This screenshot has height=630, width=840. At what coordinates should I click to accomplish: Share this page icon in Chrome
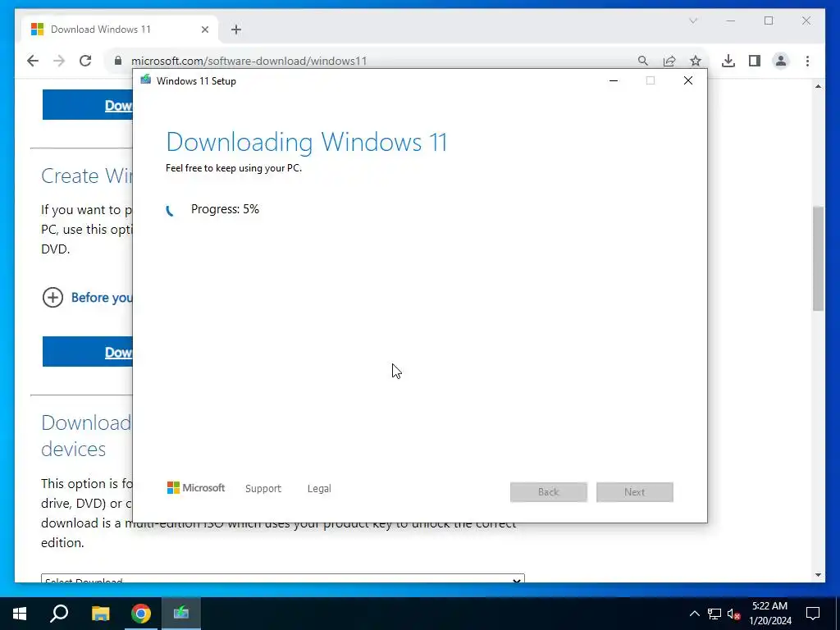(x=669, y=61)
